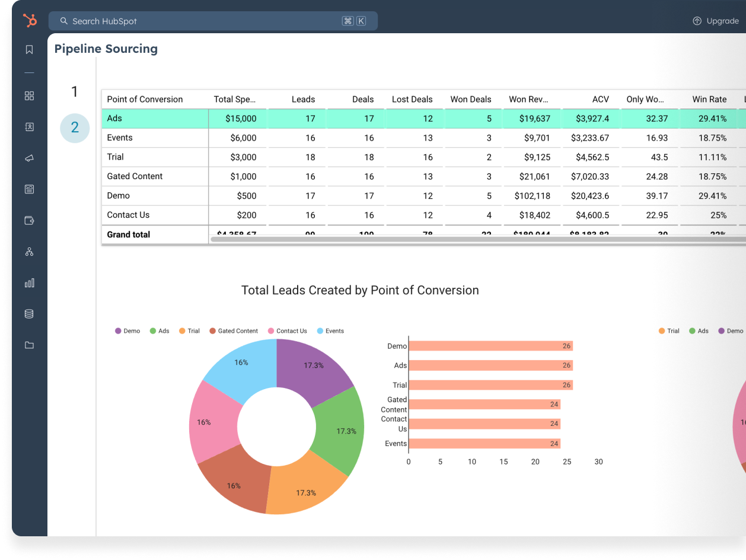Click the HubSpot sprocket logo
Viewport: 746px width, 560px height.
click(x=30, y=21)
